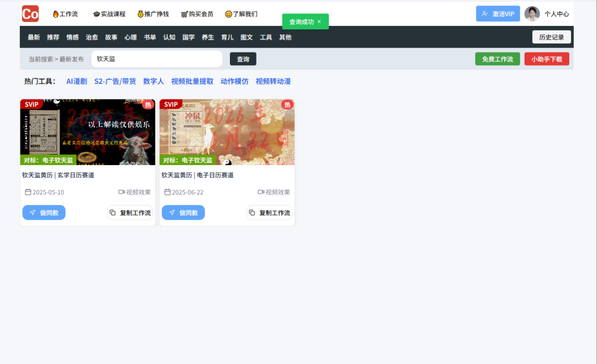Image resolution: width=597 pixels, height=364 pixels.
Task: Click 复制工作流 on the 玄学日历赛道 card
Action: [x=130, y=213]
